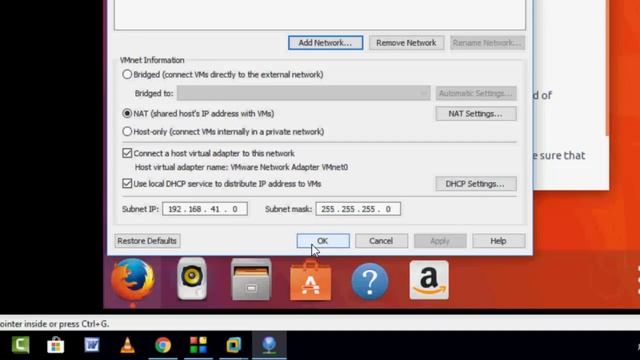
Task: Open VLC cone icon in taskbar
Action: (x=127, y=345)
